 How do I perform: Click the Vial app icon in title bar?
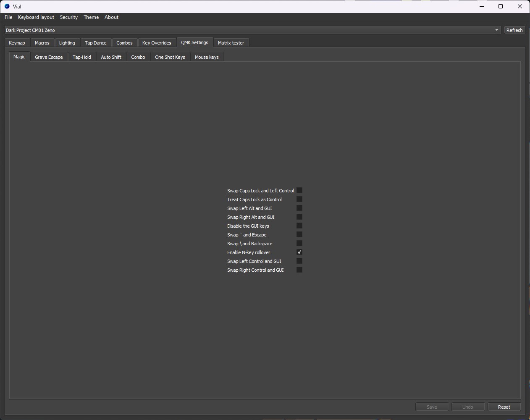[7, 6]
